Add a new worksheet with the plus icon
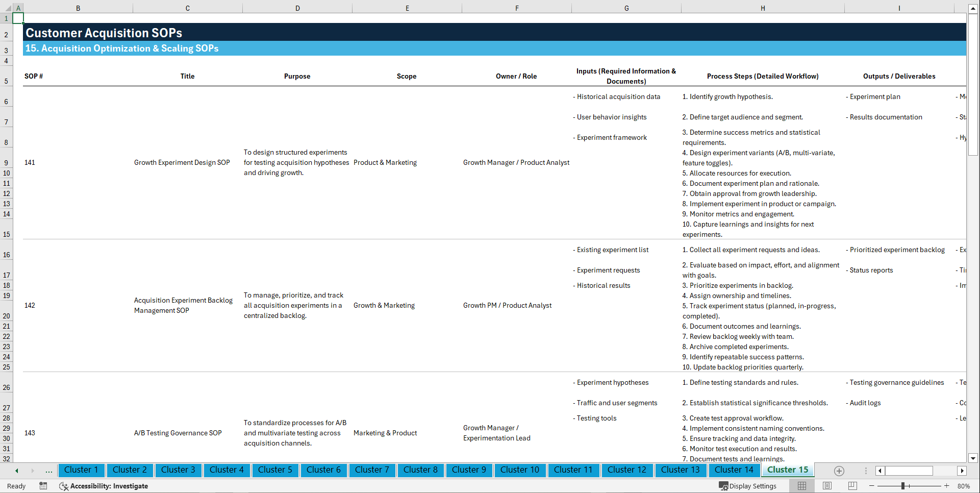980x493 pixels. click(839, 471)
